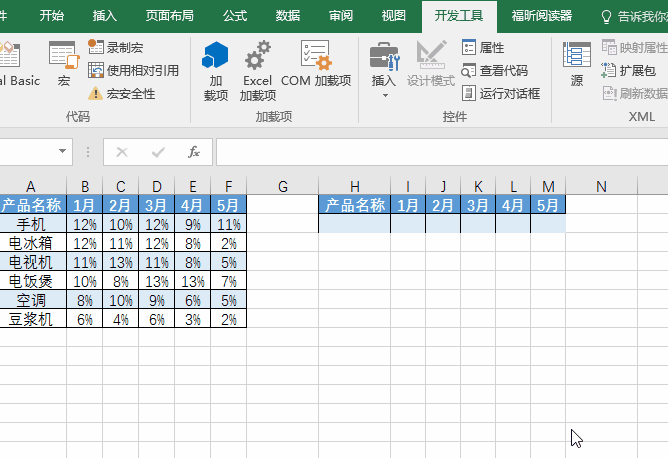
Task: Open the Macros (宏) dialog
Action: pos(64,63)
